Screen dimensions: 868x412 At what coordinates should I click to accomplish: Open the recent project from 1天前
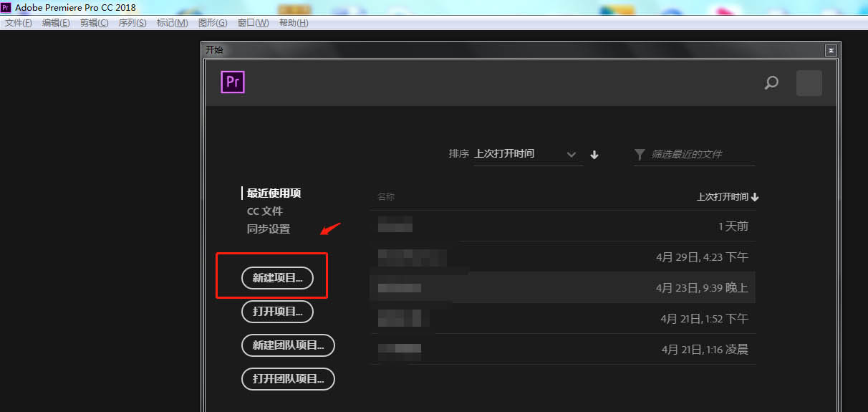(x=563, y=226)
